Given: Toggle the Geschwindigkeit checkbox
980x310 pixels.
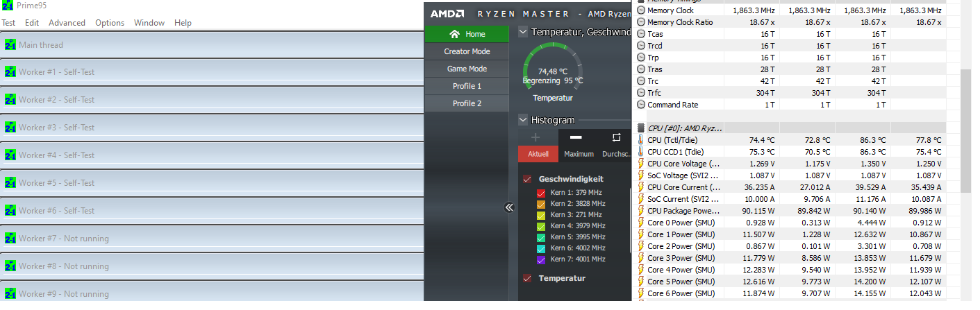Looking at the screenshot, I should (527, 179).
